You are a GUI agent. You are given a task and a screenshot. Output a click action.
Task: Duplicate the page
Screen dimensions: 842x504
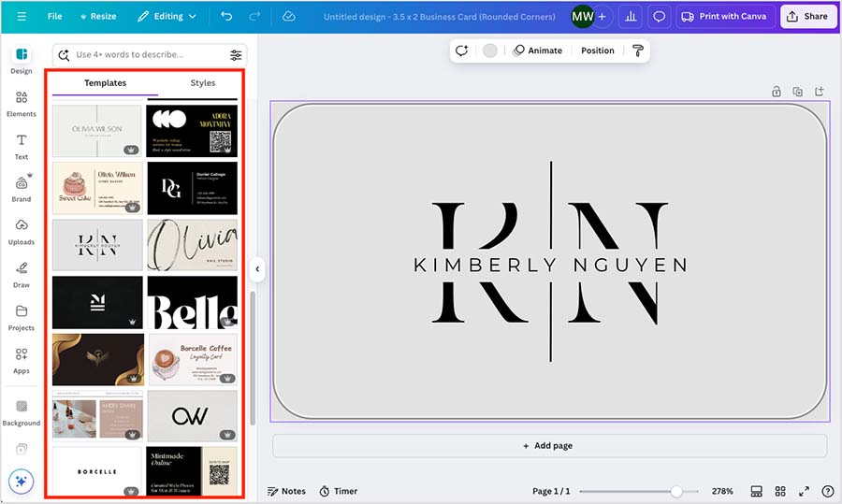coord(798,92)
